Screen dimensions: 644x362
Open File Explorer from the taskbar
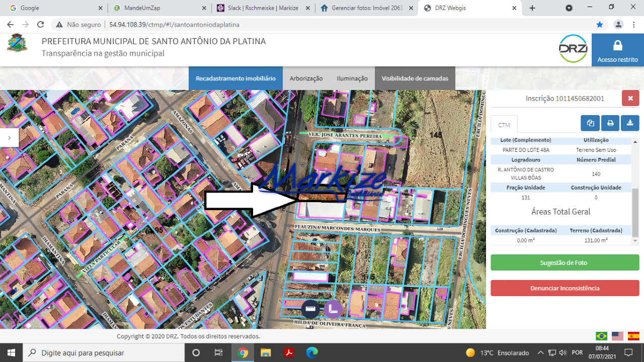point(266,352)
